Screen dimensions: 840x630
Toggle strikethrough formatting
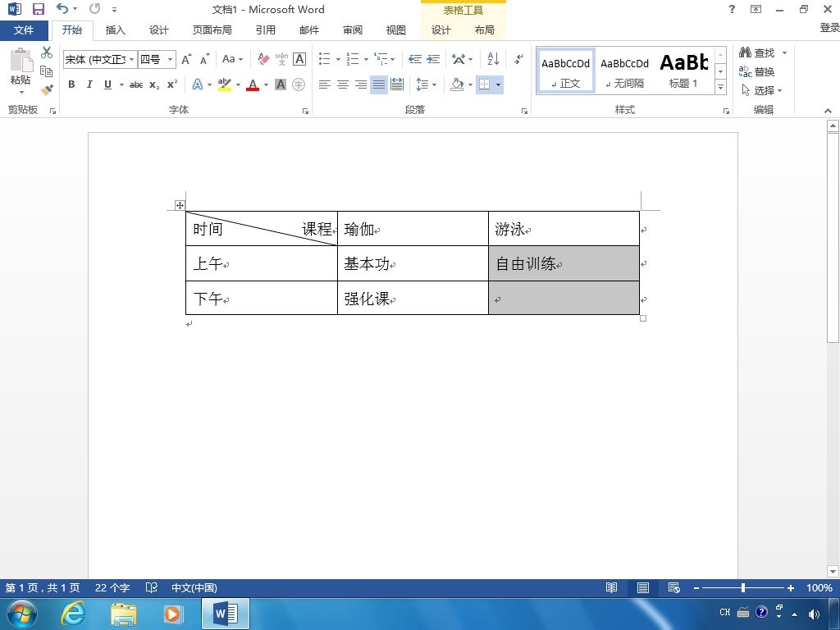click(136, 84)
